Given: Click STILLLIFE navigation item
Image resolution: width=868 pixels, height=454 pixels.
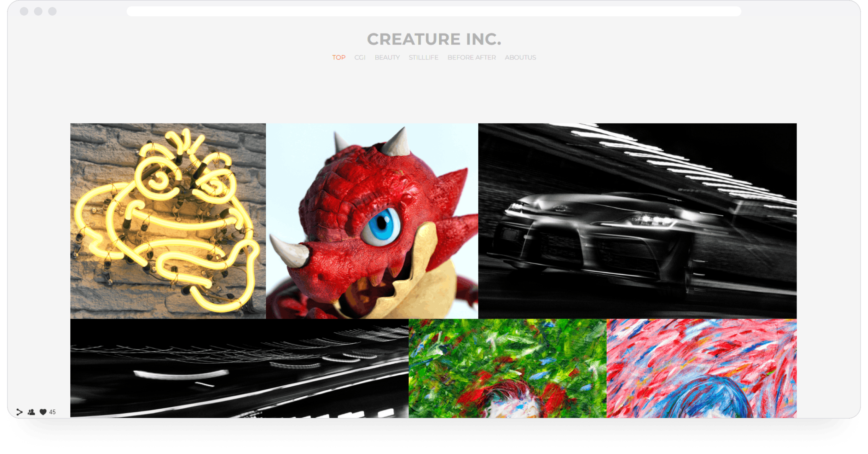Looking at the screenshot, I should tap(424, 57).
